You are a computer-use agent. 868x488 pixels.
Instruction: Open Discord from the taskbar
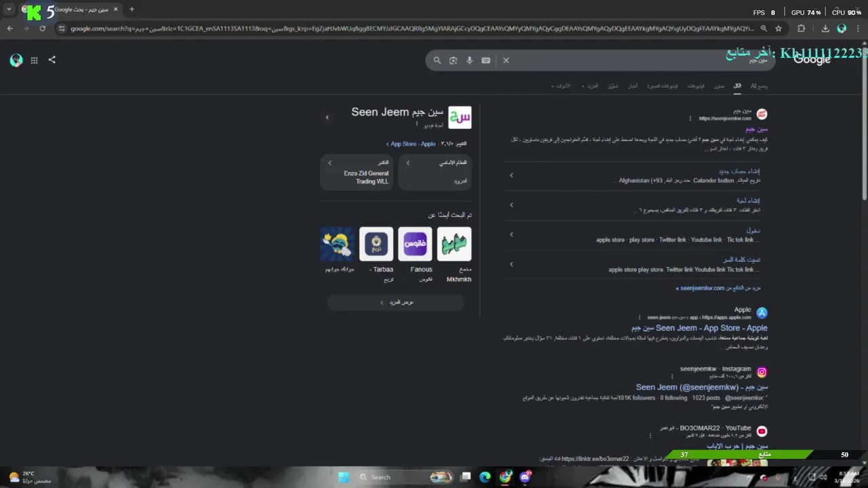coord(526,477)
